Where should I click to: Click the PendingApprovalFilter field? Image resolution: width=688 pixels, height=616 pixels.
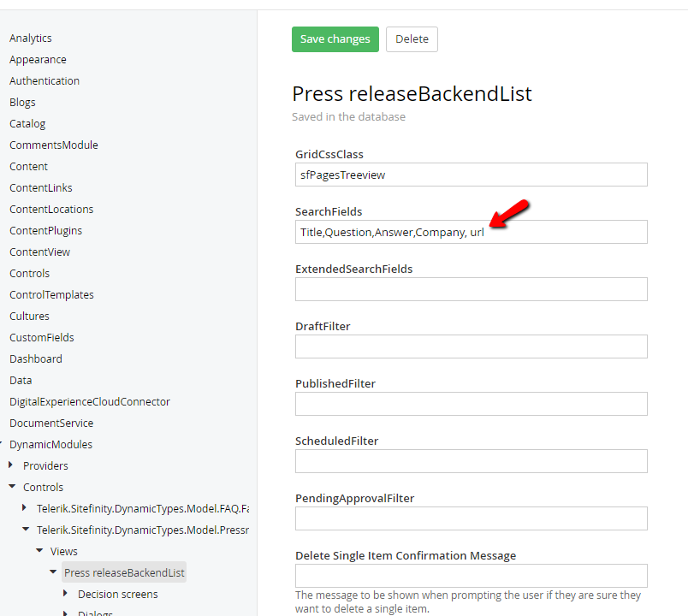click(x=472, y=518)
